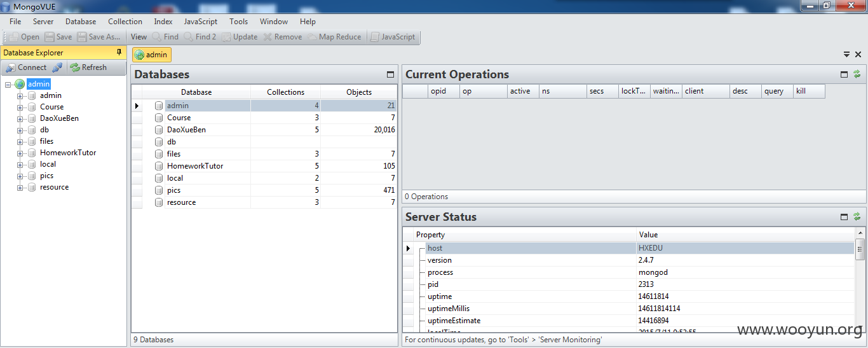Click the kill column header
Screen dimensions: 868x348
point(809,91)
